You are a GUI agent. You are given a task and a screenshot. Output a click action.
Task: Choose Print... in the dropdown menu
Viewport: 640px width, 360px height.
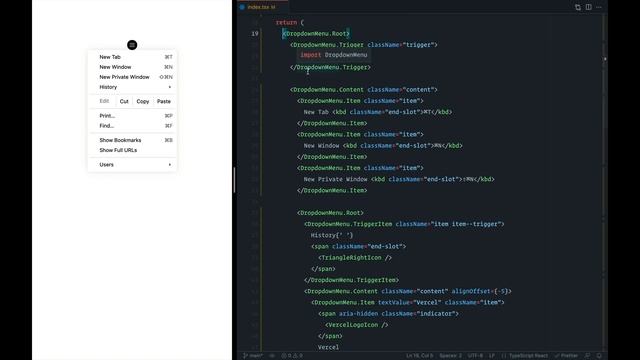[132, 116]
